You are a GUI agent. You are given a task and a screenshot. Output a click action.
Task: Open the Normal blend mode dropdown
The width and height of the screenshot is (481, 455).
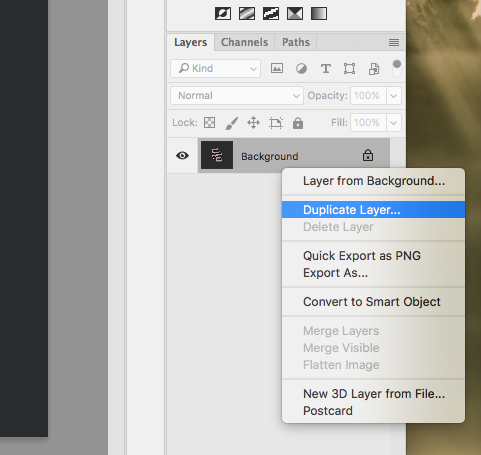[237, 96]
